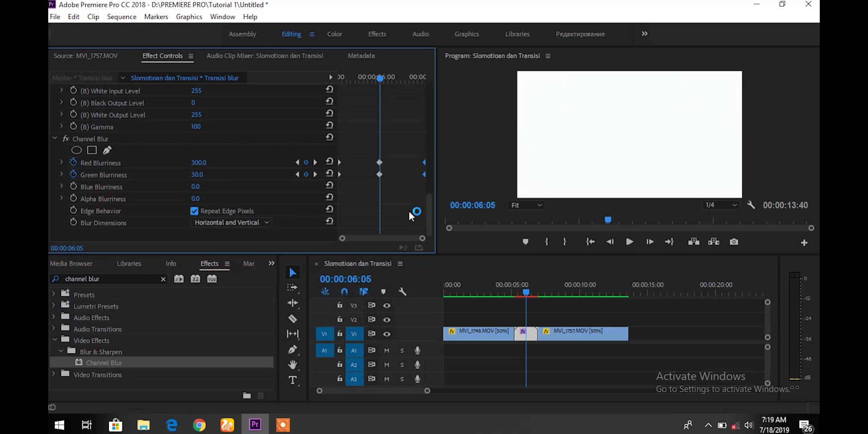
Task: Toggle V1 track output eye
Action: pos(387,334)
